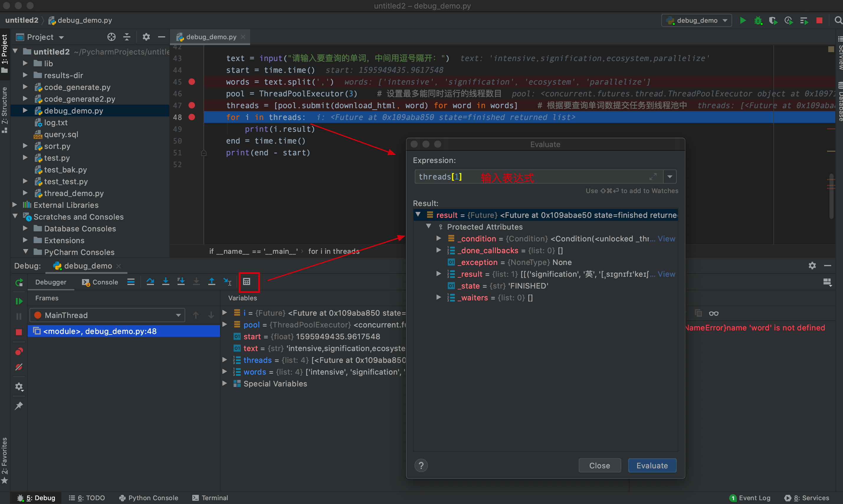The height and width of the screenshot is (504, 843).
Task: Collapse all in Project panel toolbar
Action: click(x=127, y=37)
